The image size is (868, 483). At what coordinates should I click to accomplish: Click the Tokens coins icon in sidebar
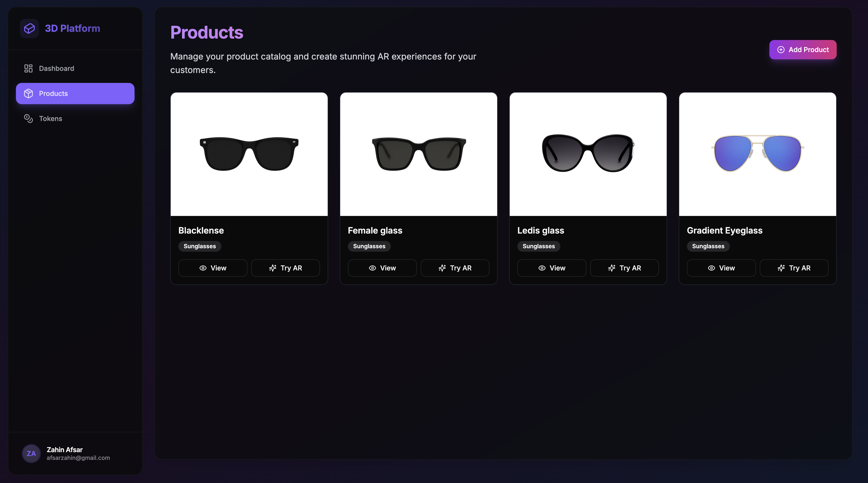pos(28,119)
